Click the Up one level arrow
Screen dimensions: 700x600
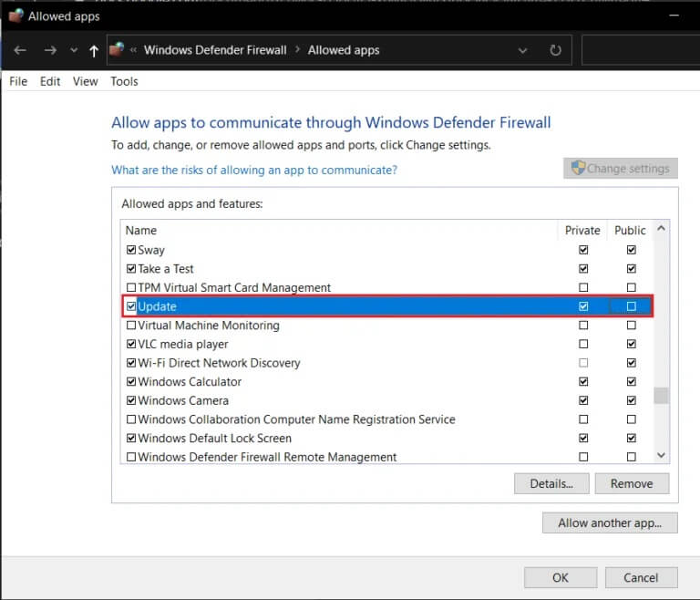coord(94,50)
